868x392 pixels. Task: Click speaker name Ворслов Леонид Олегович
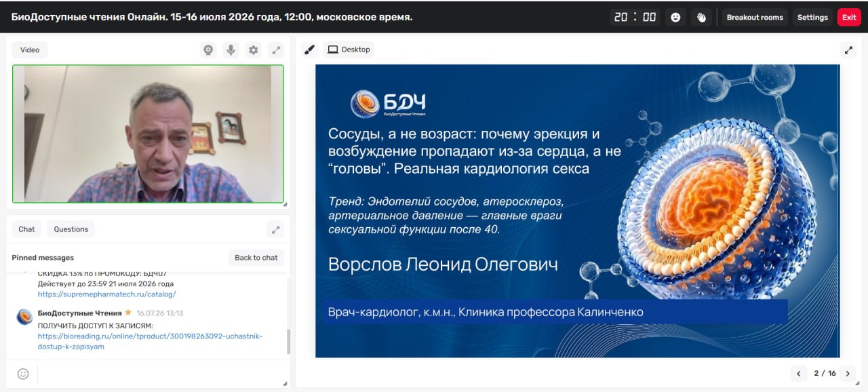point(443,264)
